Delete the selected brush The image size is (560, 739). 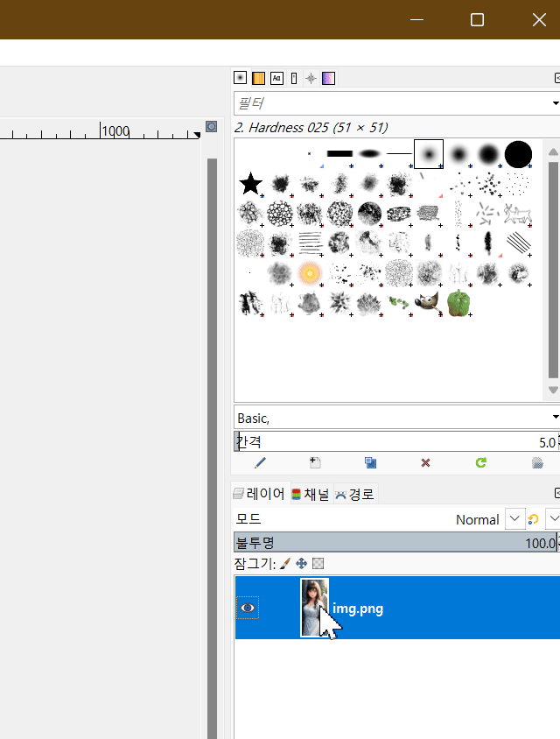pyautogui.click(x=426, y=463)
